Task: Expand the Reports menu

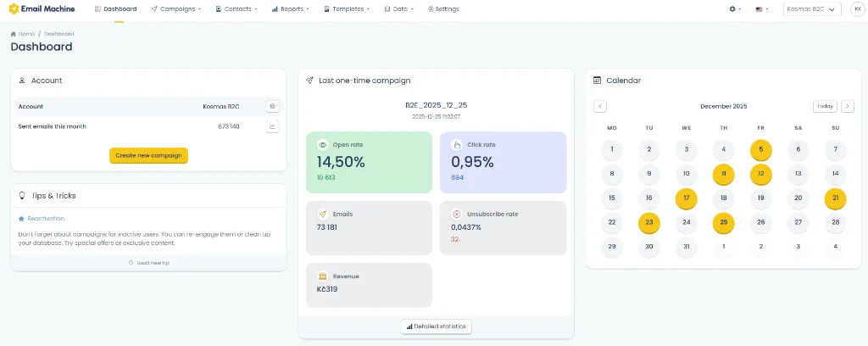Action: [x=291, y=8]
